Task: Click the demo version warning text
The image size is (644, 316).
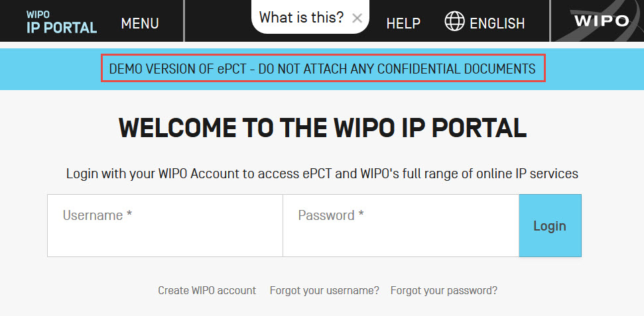Action: tap(322, 68)
